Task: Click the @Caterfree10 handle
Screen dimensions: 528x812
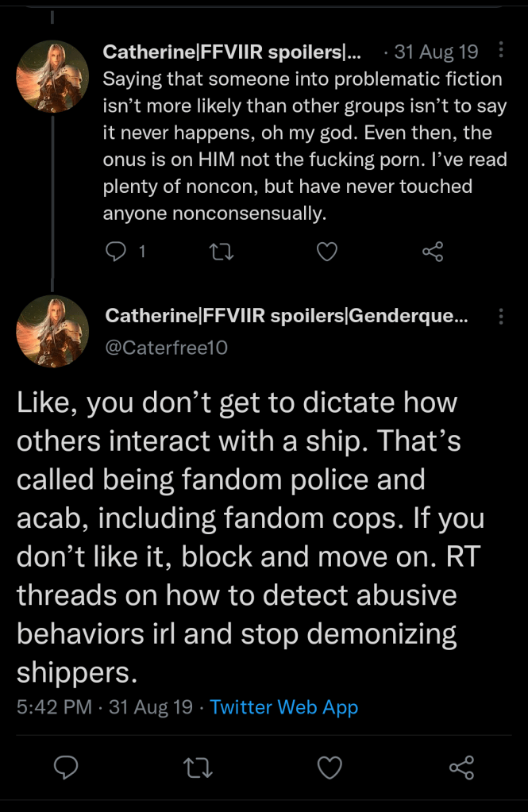Action: coord(167,346)
